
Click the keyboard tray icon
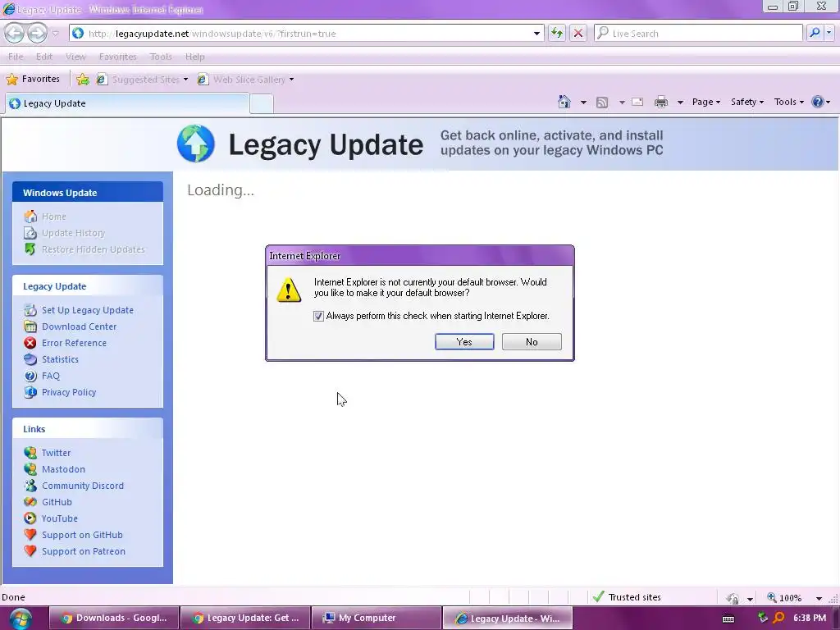728,619
